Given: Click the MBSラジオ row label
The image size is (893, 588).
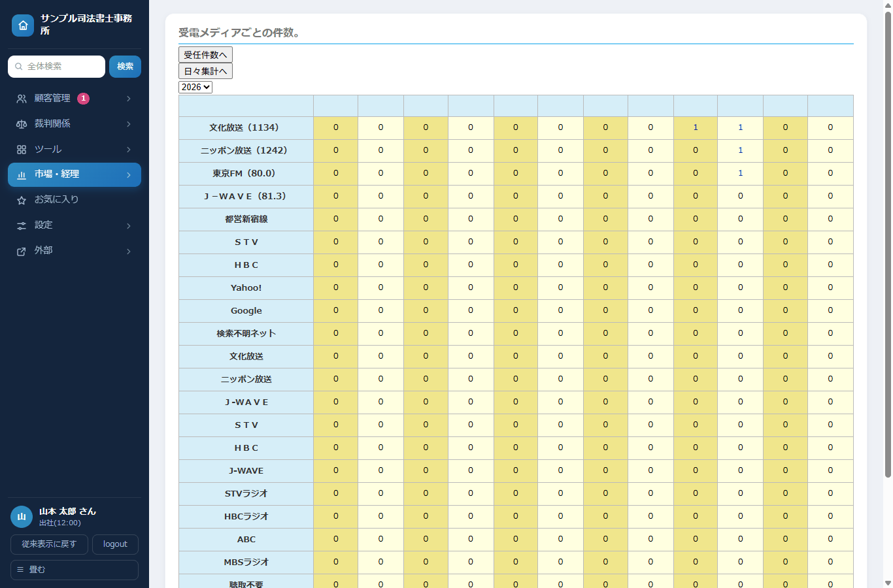Looking at the screenshot, I should [246, 563].
